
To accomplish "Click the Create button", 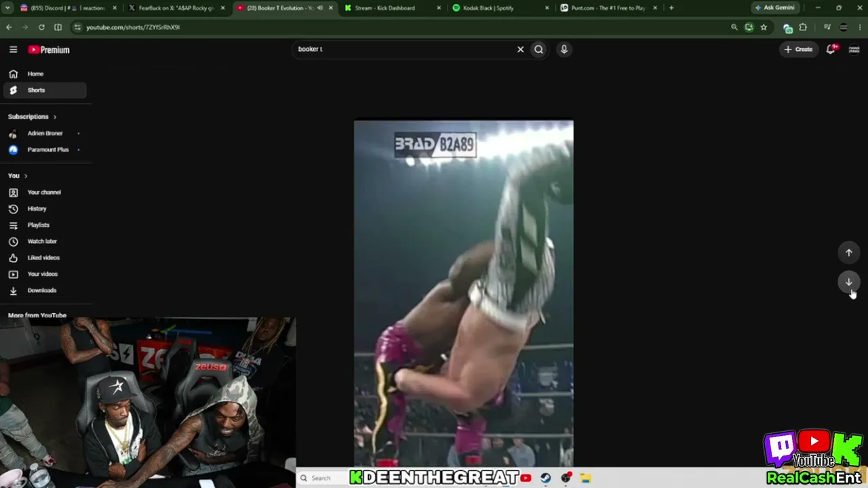I will point(798,49).
